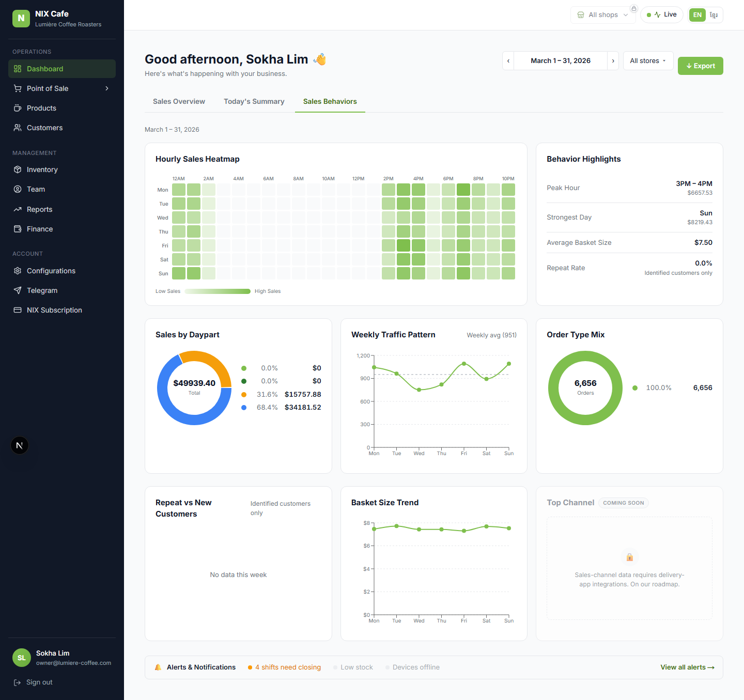Click the COMING SOON badge
Image resolution: width=744 pixels, height=700 pixels.
624,503
